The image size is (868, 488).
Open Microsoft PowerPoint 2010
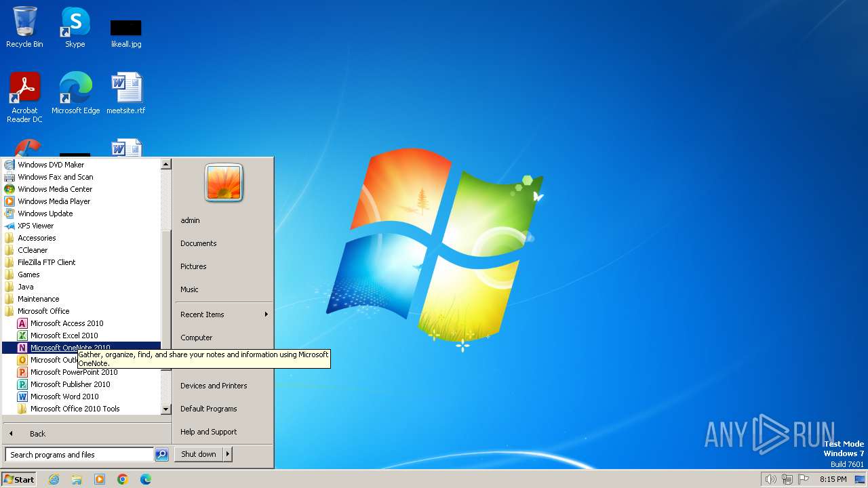pos(81,372)
